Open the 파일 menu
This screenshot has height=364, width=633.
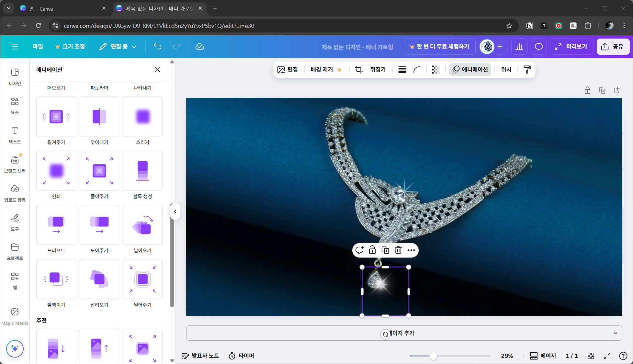tap(38, 47)
